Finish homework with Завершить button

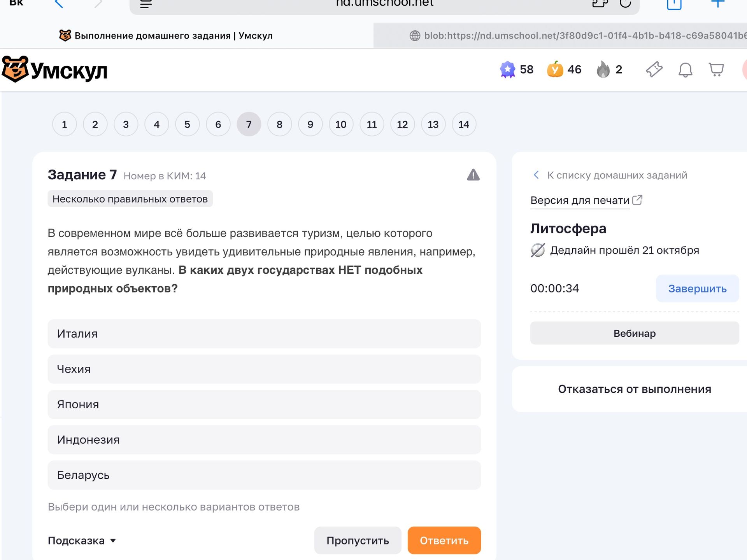[x=697, y=289]
